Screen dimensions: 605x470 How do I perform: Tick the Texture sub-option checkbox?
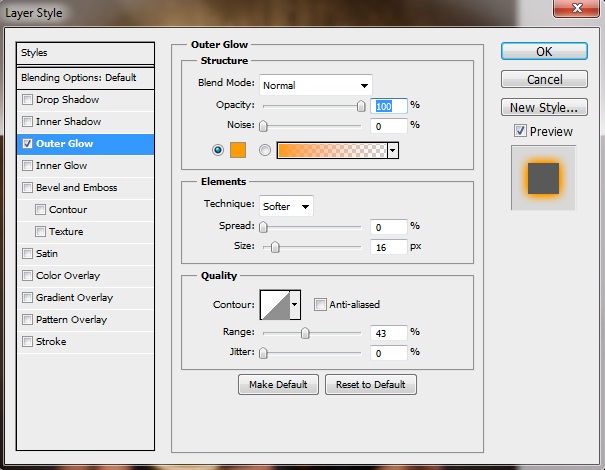(40, 232)
